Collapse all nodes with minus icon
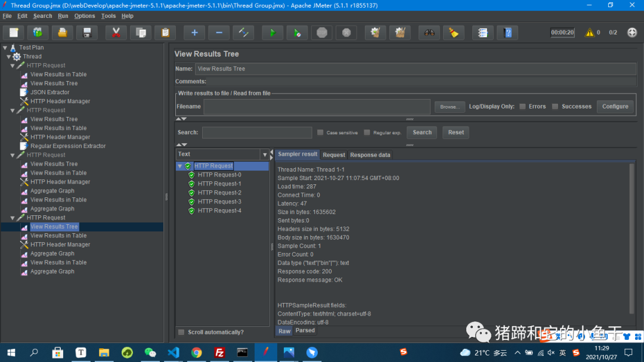644x362 pixels. click(219, 32)
